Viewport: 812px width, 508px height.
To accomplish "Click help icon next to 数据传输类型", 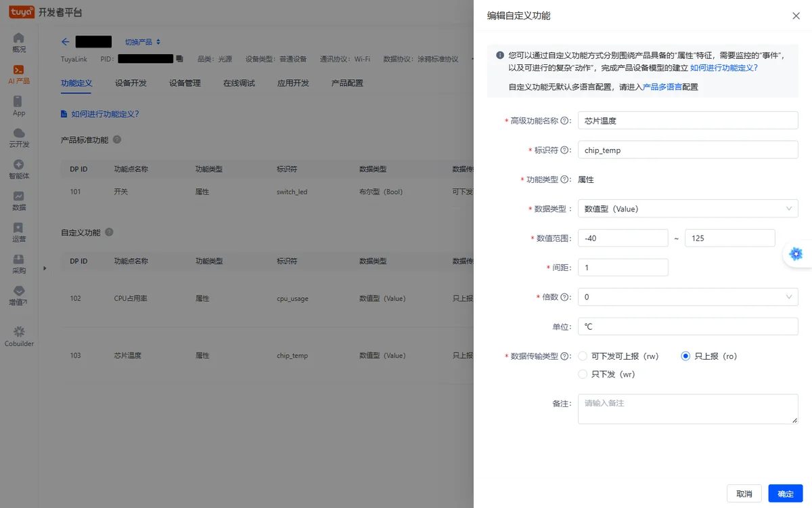I will click(x=564, y=356).
